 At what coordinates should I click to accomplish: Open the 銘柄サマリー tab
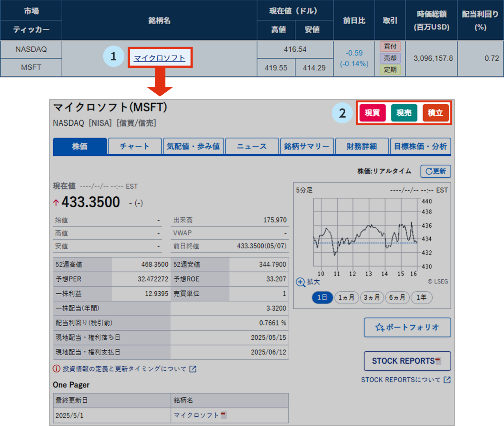click(x=307, y=146)
